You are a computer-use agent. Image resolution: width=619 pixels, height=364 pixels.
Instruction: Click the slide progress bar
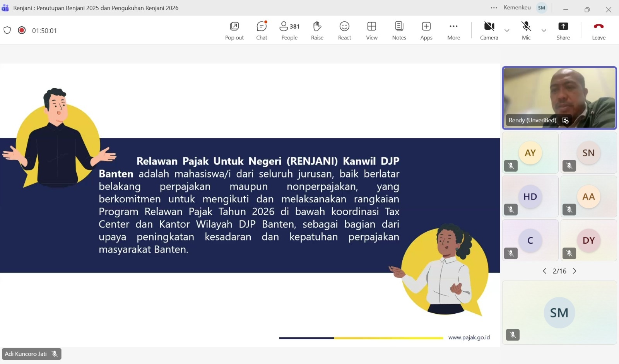(x=361, y=338)
